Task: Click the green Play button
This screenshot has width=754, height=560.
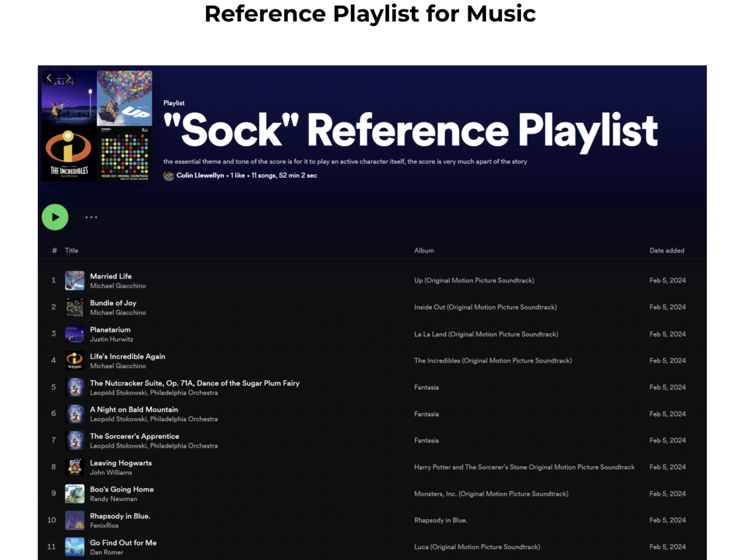Action: pyautogui.click(x=55, y=217)
